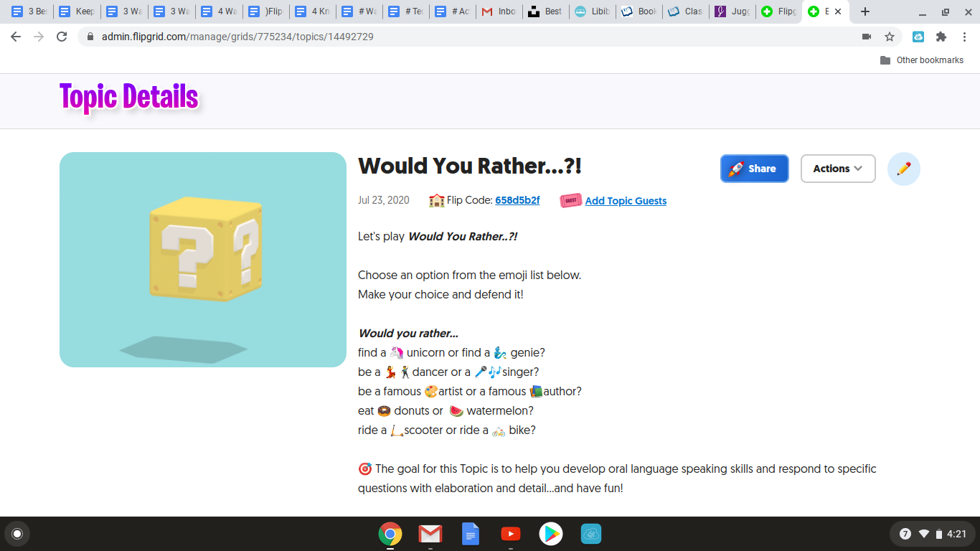Screen dimensions: 980x551
Task: Open Gmail from the shelf
Action: 430,534
